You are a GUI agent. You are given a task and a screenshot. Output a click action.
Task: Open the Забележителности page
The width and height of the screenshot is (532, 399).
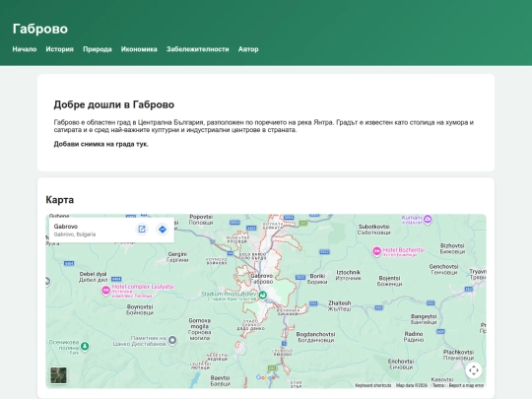click(198, 49)
